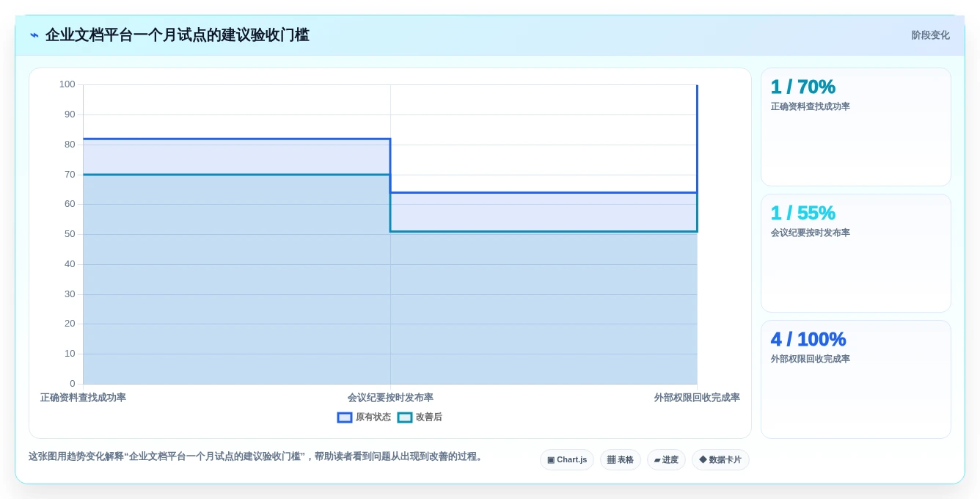Open the 4 / 100% 外部权限回收完成率 card
The image size is (980, 499).
click(x=856, y=379)
